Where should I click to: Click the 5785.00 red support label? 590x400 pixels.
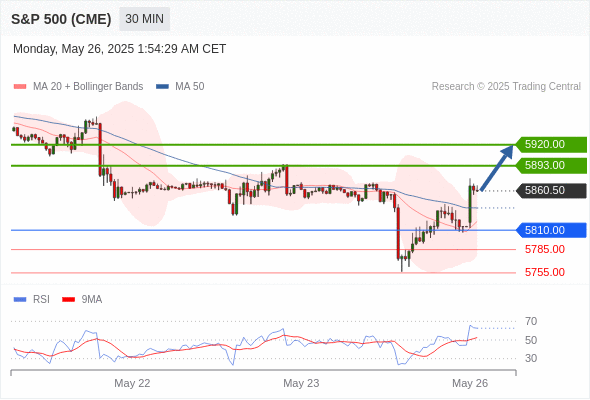[545, 249]
